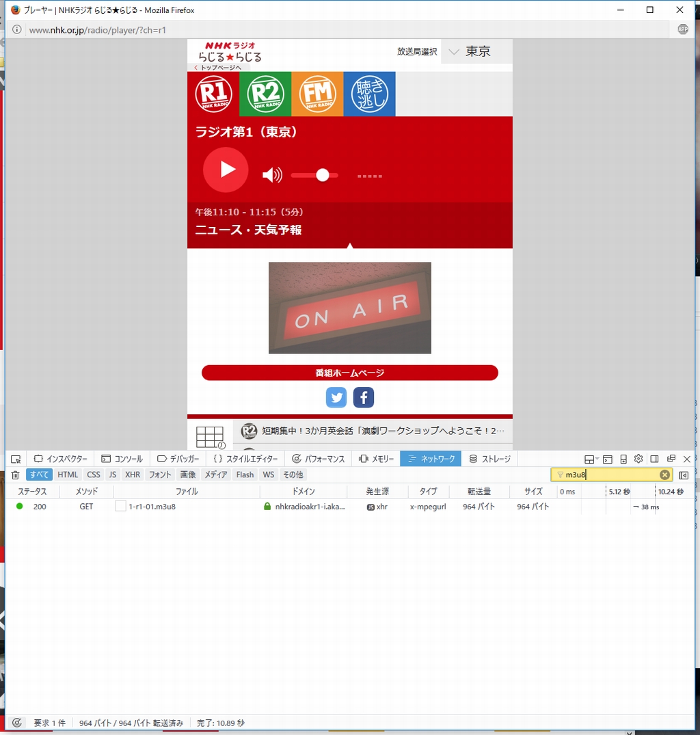Sort requests by タイプ column

[x=428, y=491]
